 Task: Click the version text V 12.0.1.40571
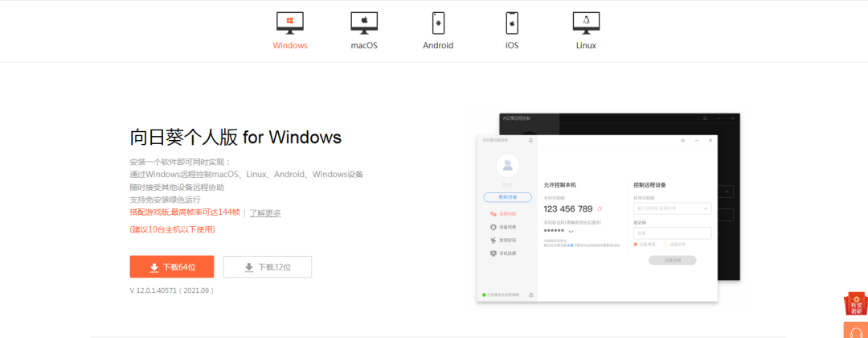[172, 291]
